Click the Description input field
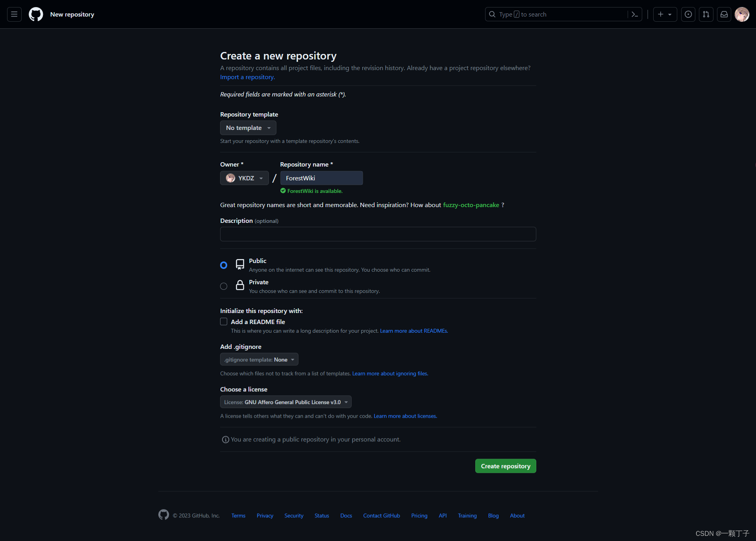 pos(378,234)
